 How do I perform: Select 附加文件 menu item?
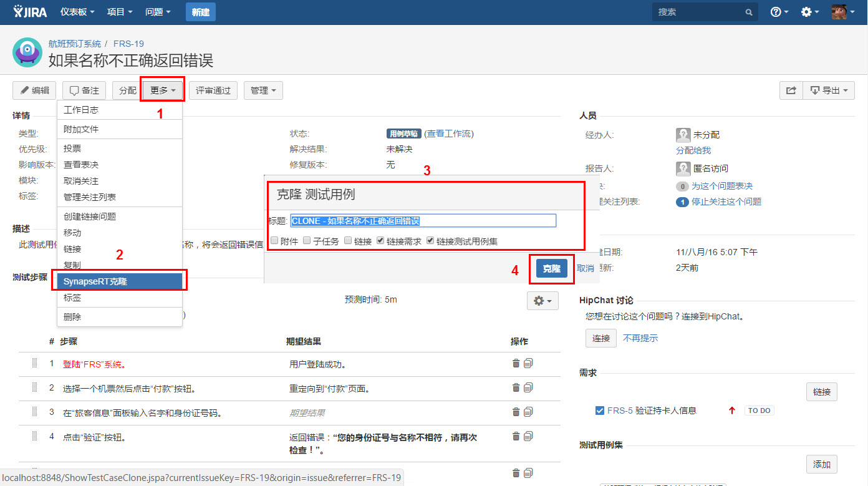pyautogui.click(x=120, y=129)
